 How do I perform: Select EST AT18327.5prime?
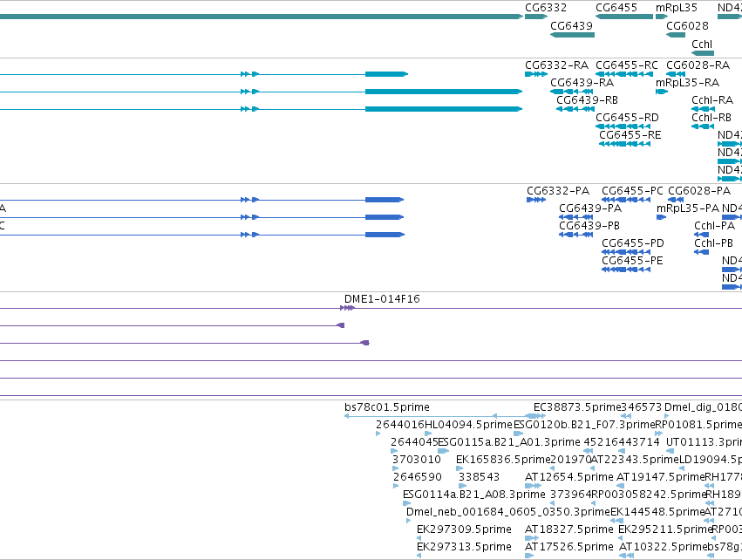pos(568,529)
